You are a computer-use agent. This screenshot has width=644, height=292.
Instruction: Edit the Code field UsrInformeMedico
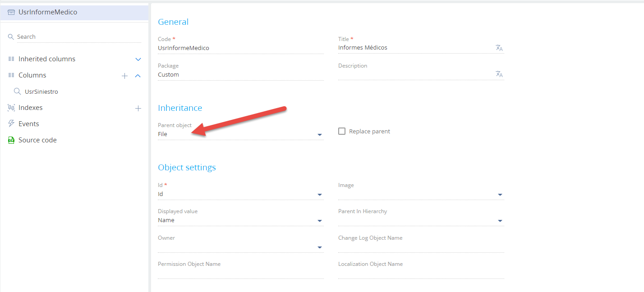pyautogui.click(x=241, y=48)
